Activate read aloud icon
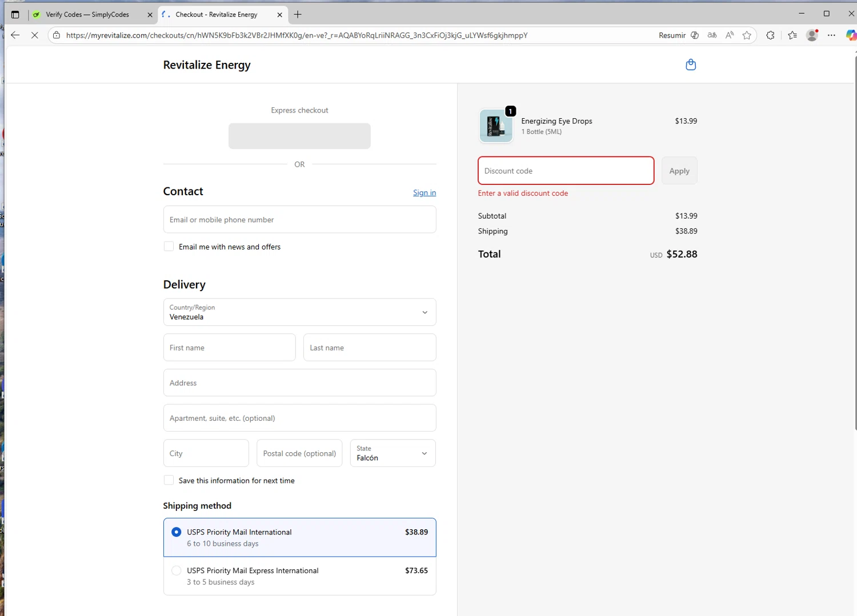 [x=729, y=35]
